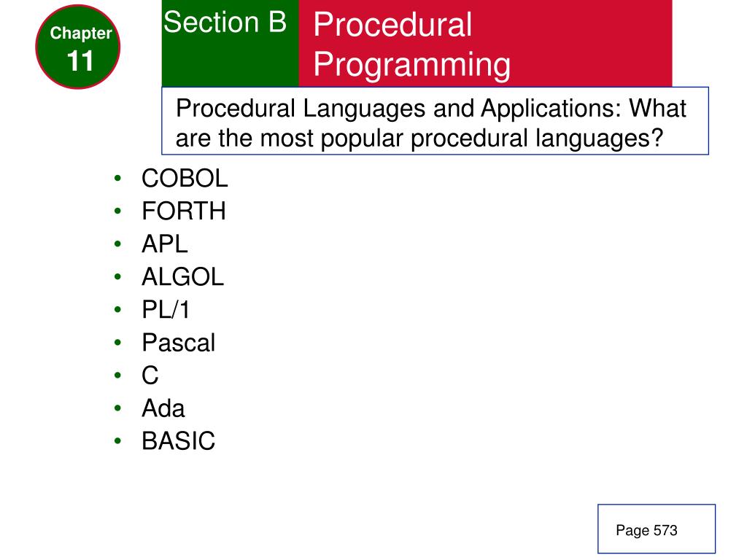This screenshot has width=747, height=560.
Task: Click the C language bullet
Action: 150,376
